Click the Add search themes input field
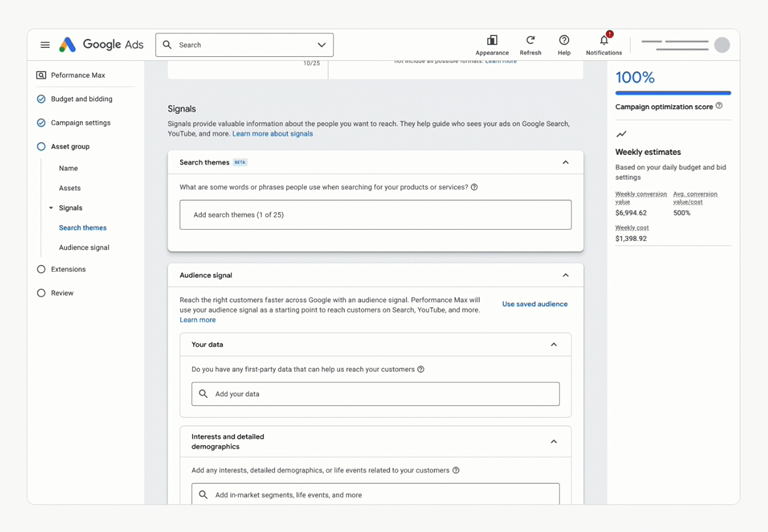 (375, 215)
